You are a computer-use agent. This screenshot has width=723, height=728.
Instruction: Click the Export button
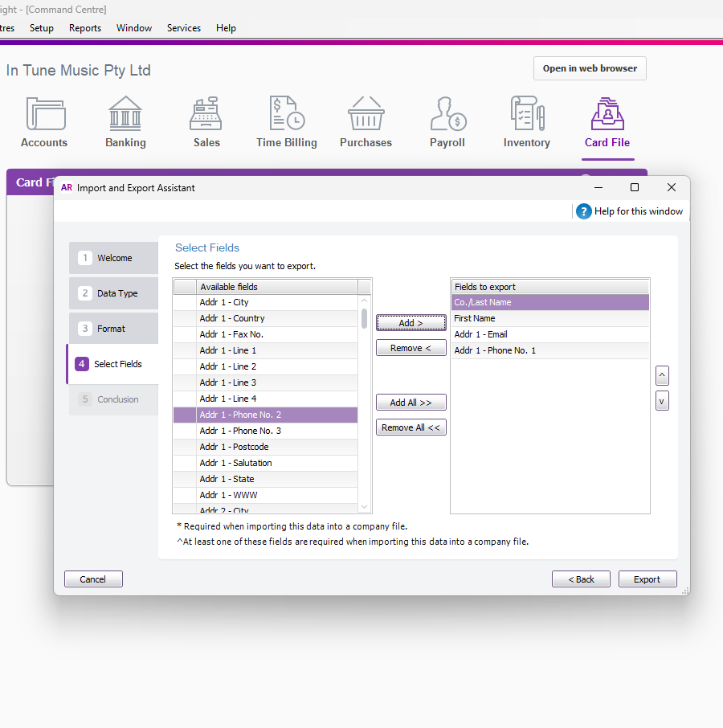647,579
